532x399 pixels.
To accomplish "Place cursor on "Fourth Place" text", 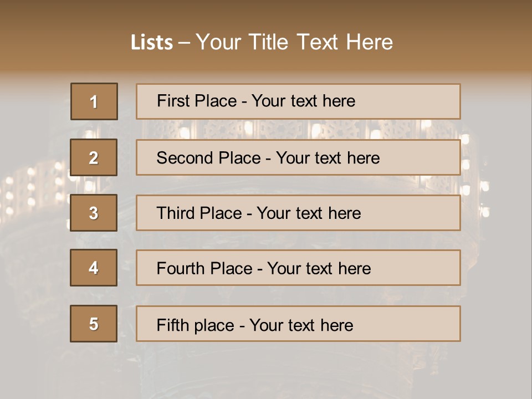I will (x=204, y=269).
